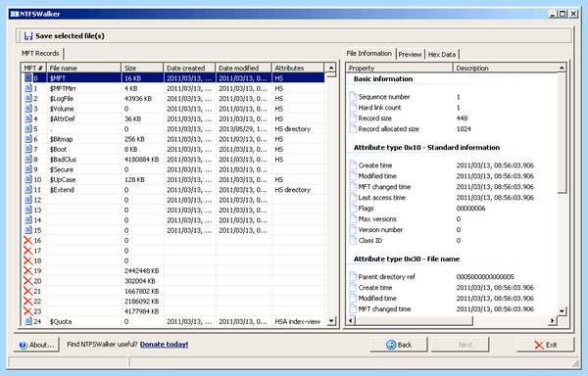Click the MFT list scroll down arrow
588x376 pixels.
tap(331, 321)
